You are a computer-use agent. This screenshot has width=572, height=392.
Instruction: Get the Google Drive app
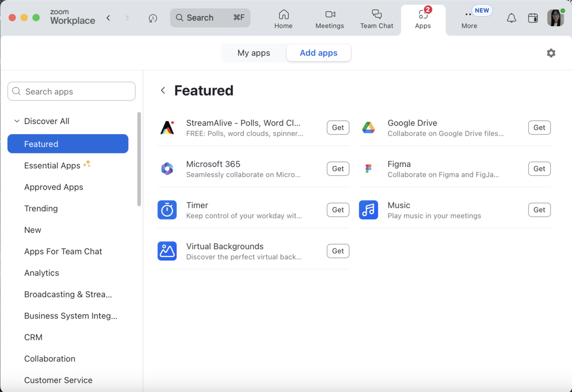coord(539,128)
